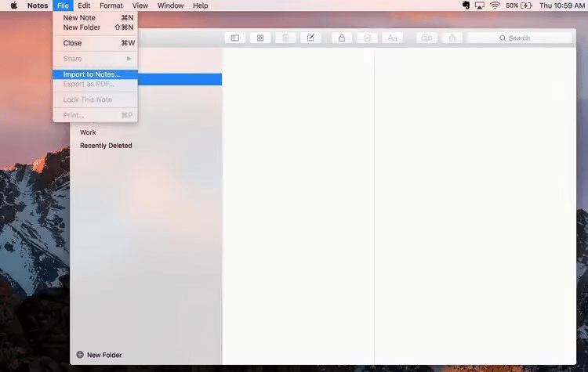Open text format Aa icon
588x372 pixels.
point(392,38)
